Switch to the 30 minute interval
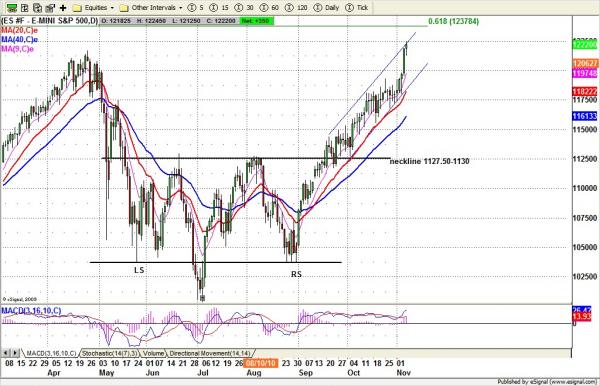600x386 pixels. pyautogui.click(x=244, y=7)
